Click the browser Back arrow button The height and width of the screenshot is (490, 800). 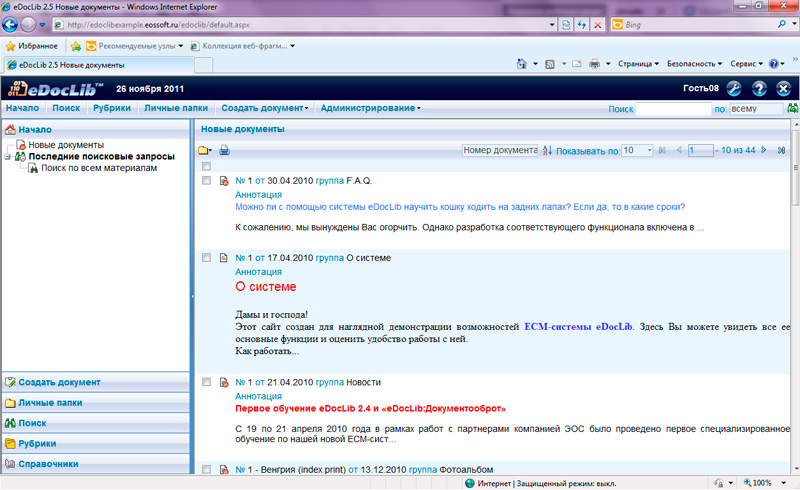tap(10, 24)
